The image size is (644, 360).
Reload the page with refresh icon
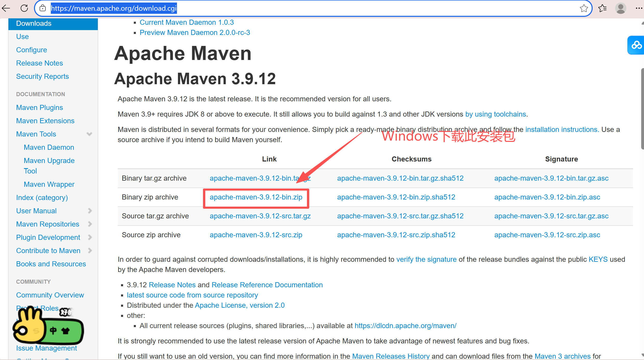pyautogui.click(x=24, y=8)
